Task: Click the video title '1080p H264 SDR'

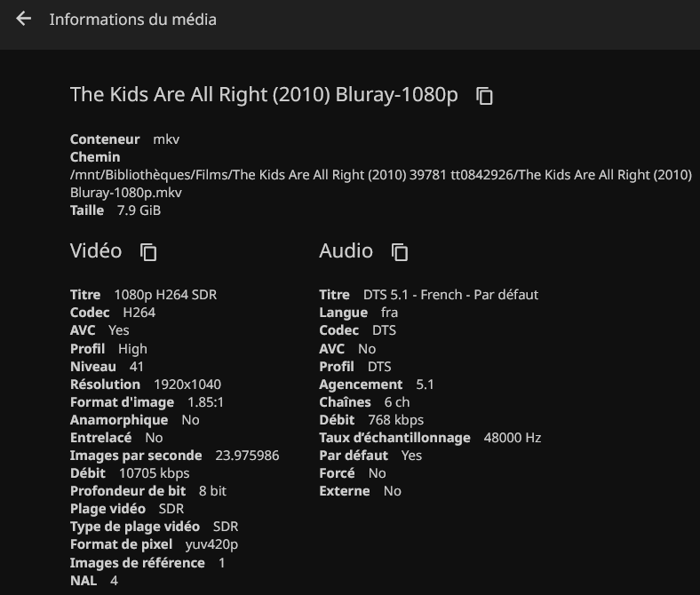Action: coord(165,295)
